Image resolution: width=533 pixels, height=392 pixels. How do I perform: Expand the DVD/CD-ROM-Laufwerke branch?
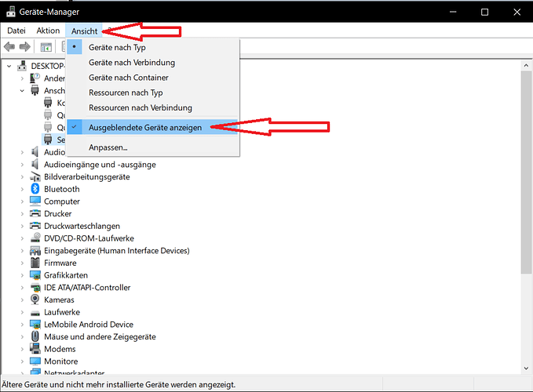[22, 238]
